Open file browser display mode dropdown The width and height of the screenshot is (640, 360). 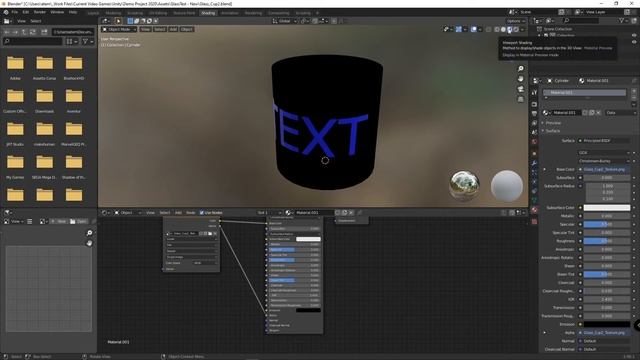point(71,41)
